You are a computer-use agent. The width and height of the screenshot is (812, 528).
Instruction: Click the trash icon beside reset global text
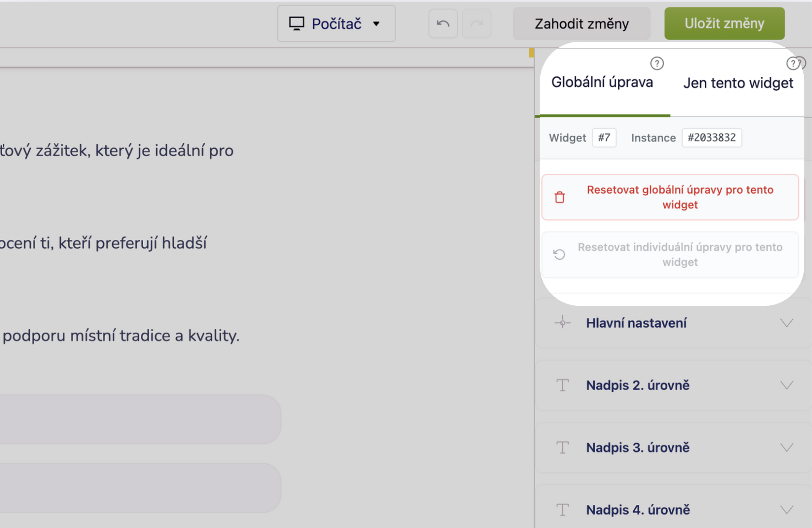[x=560, y=197]
